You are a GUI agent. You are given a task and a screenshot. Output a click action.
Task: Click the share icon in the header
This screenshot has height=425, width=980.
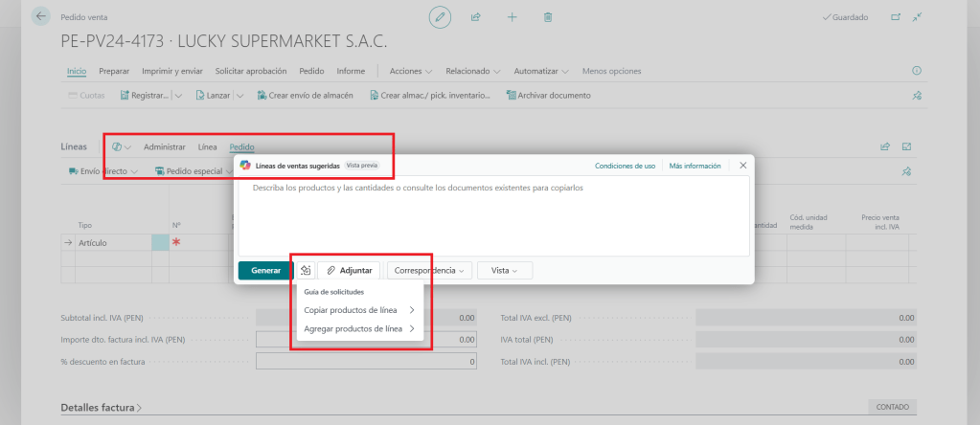[475, 17]
